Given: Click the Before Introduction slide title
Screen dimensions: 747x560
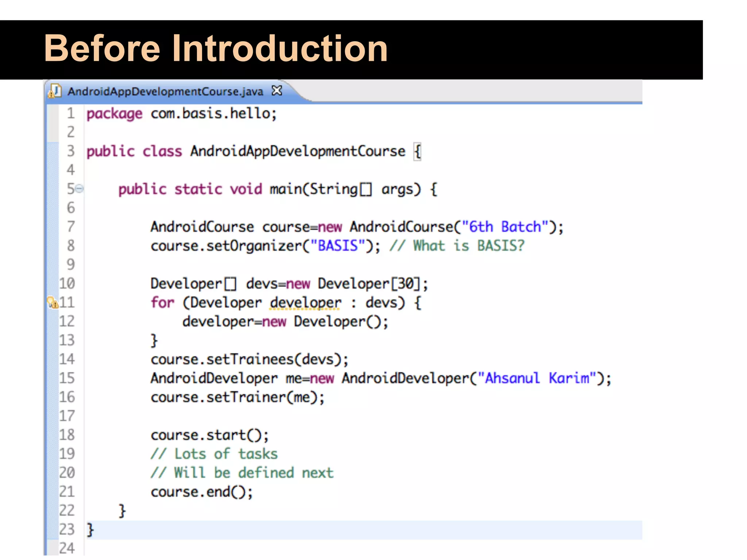Looking at the screenshot, I should click(x=216, y=48).
